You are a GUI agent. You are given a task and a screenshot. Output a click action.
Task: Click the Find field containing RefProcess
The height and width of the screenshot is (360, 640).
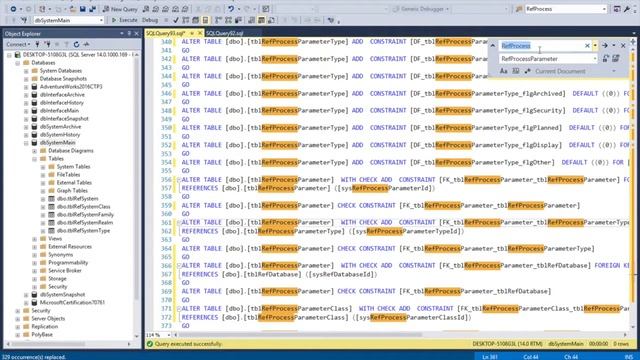(541, 46)
